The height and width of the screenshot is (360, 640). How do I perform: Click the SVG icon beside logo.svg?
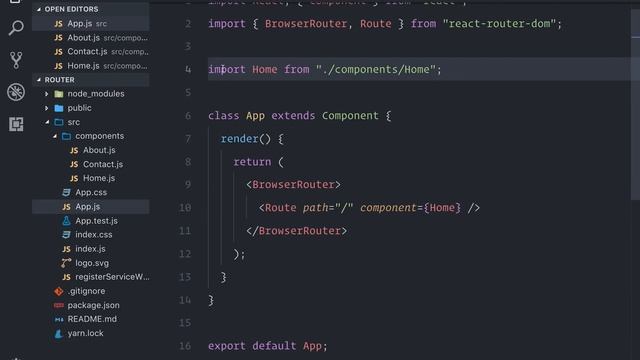tap(66, 263)
